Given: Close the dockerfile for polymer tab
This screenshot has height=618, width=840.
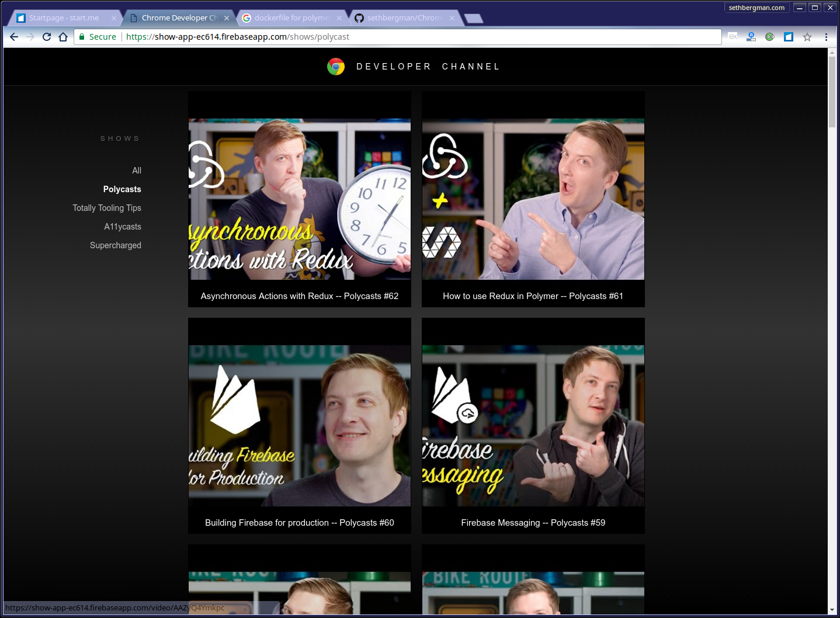Looking at the screenshot, I should (x=339, y=18).
